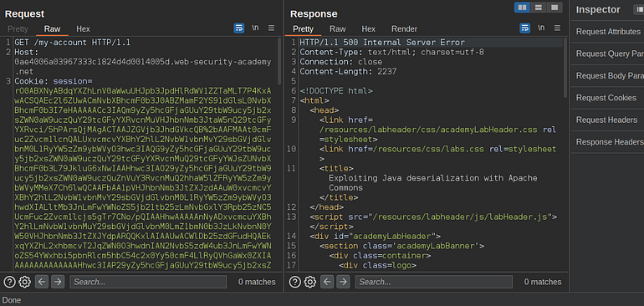Open Request panel hamburger menu

click(x=271, y=28)
